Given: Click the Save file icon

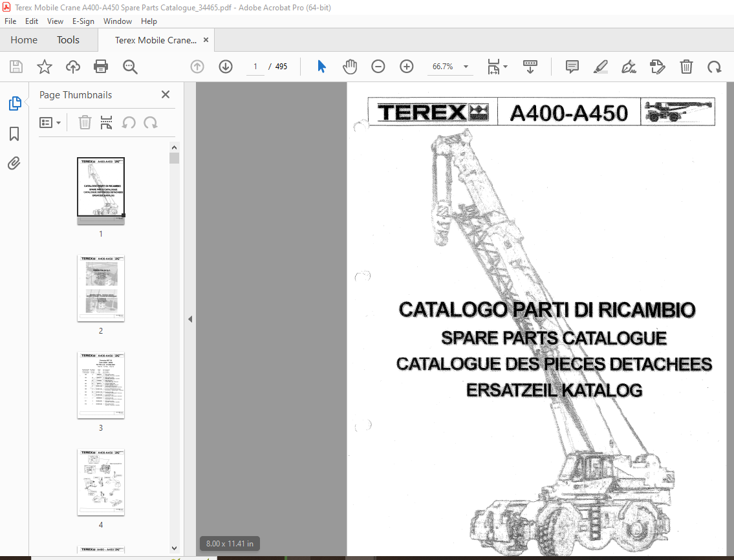Looking at the screenshot, I should point(16,67).
